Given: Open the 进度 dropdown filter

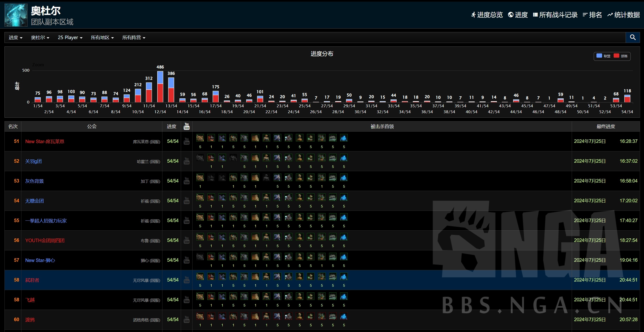Looking at the screenshot, I should (x=16, y=37).
